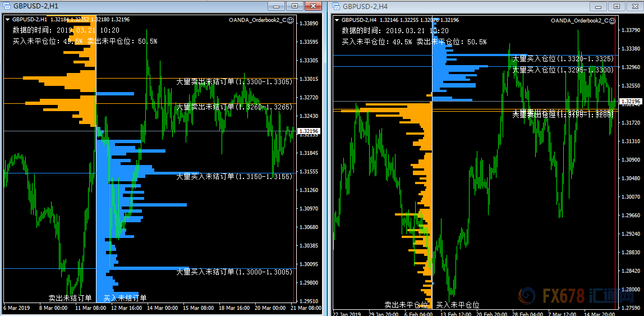Maximize the GBPUSD-2,H1 chart window

tap(294, 6)
